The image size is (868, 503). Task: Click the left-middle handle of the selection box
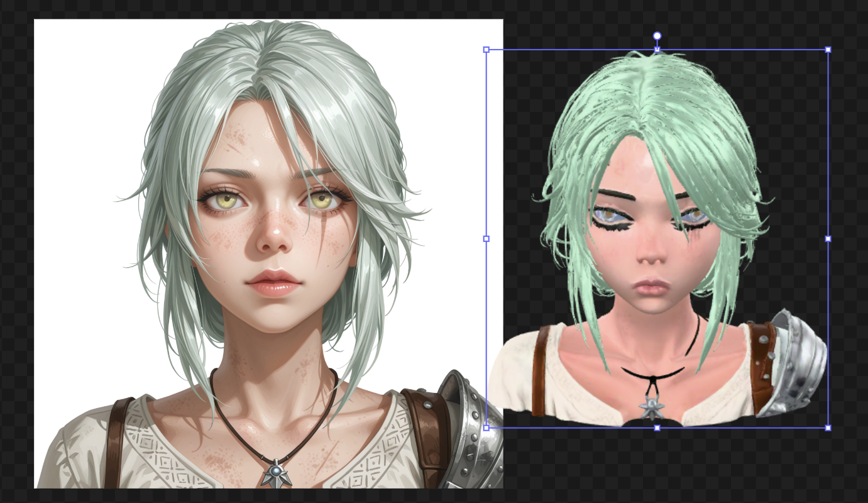(x=486, y=239)
